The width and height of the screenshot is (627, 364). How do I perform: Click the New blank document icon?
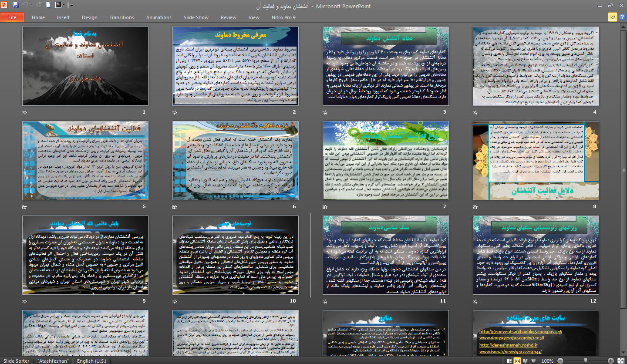click(x=48, y=5)
